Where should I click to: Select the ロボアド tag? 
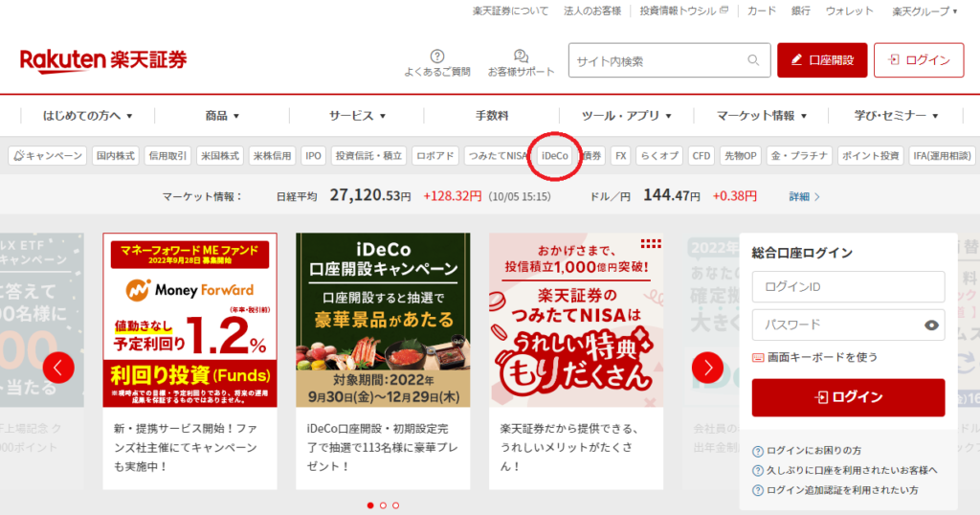tap(435, 156)
